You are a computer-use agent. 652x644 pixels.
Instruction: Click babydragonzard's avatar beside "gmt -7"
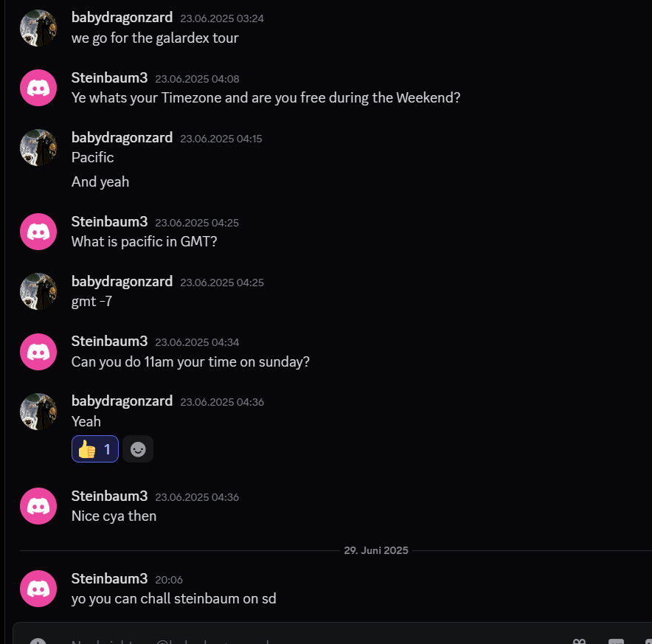coord(38,291)
